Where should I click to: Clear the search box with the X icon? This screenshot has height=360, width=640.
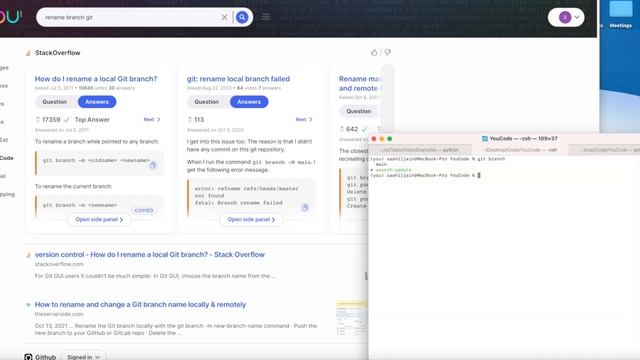(x=224, y=17)
